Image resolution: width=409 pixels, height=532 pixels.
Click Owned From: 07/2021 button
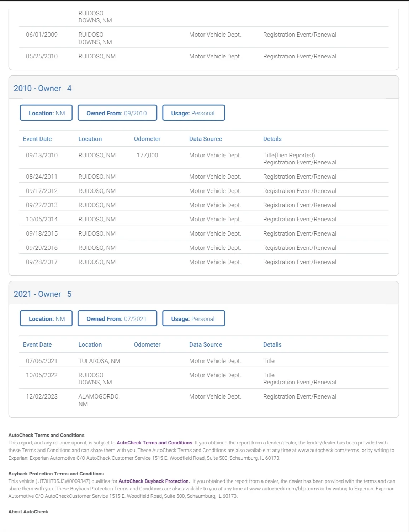point(117,319)
